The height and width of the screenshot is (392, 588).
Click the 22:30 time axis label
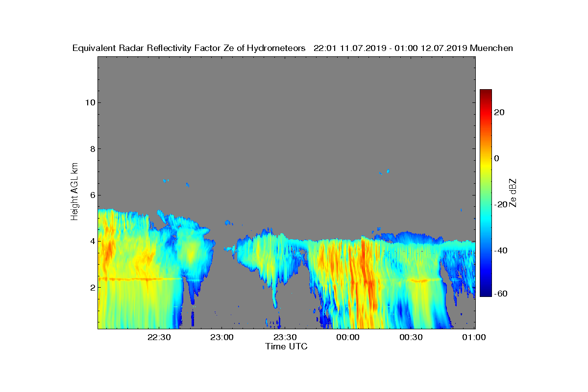pyautogui.click(x=159, y=338)
